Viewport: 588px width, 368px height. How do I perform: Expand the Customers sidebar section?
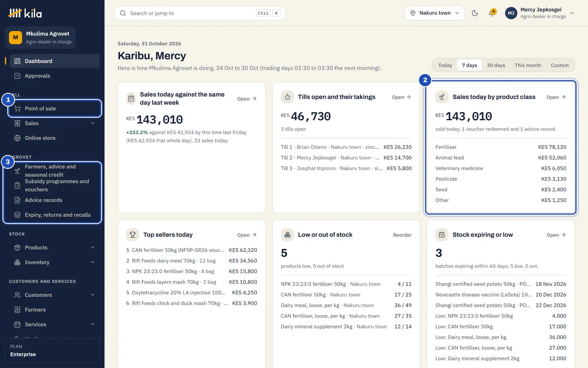click(55, 295)
